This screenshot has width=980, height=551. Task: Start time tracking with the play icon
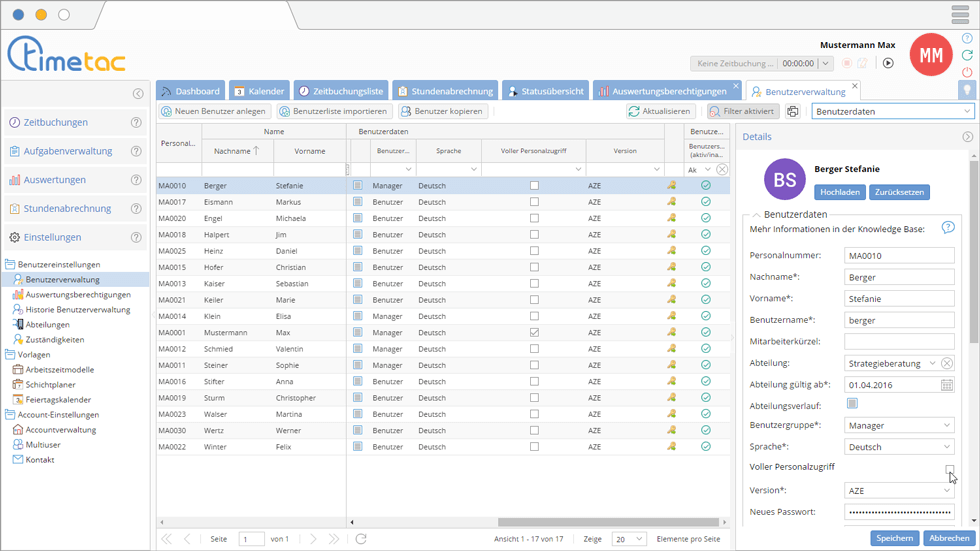887,63
